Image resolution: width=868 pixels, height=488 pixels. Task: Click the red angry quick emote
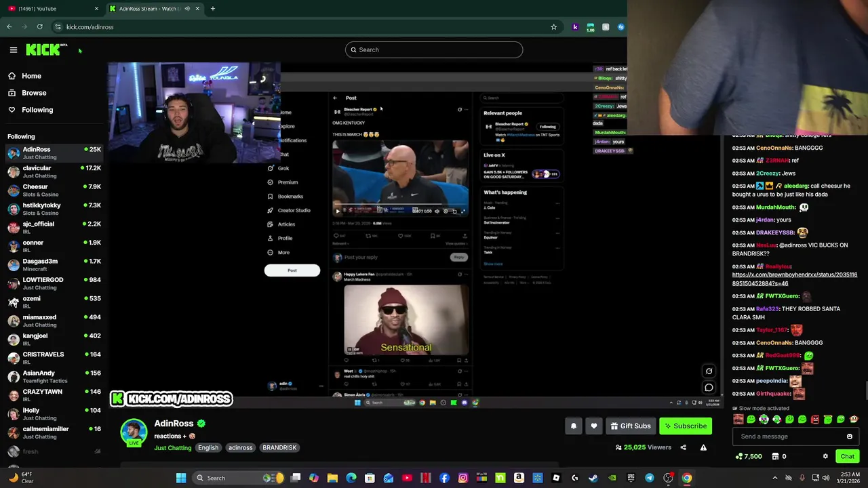click(815, 420)
